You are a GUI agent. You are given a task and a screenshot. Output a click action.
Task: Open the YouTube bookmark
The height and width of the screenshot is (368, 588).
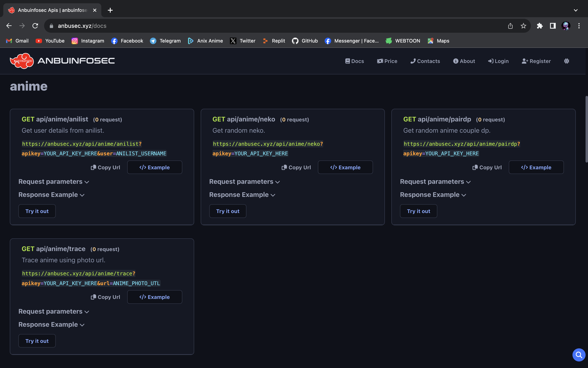50,41
